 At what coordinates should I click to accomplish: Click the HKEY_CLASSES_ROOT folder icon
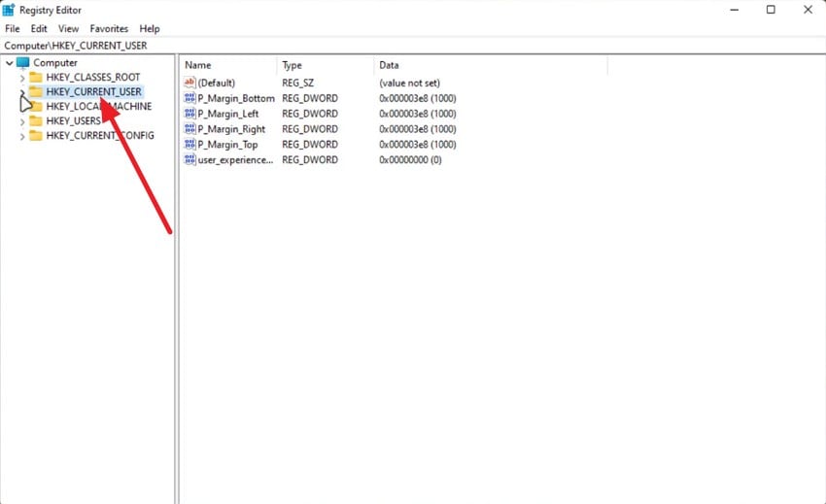[x=36, y=78]
